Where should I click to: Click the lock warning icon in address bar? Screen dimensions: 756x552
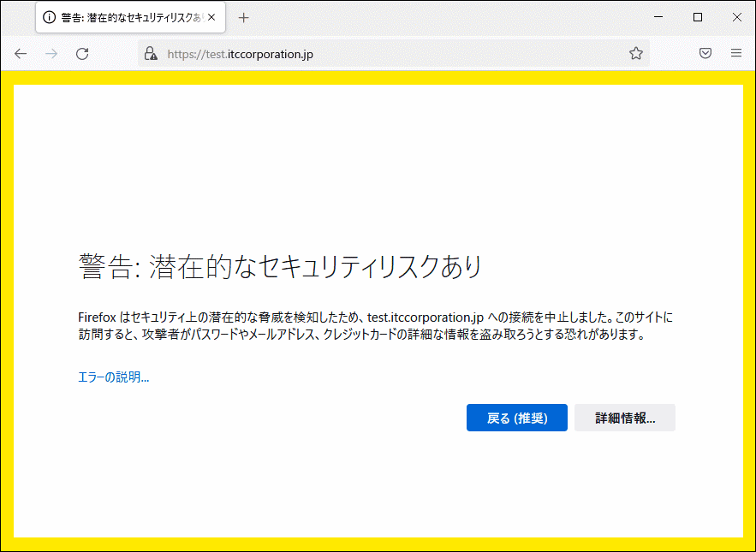151,53
